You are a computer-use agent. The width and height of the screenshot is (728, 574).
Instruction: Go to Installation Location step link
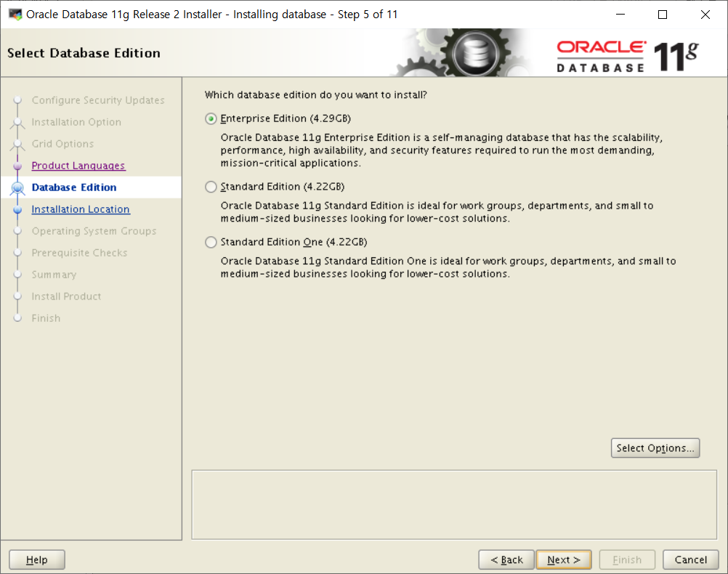(x=81, y=209)
